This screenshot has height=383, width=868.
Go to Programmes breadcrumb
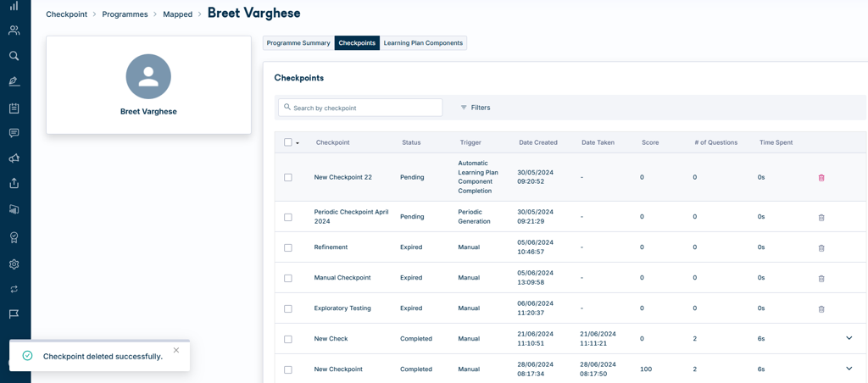(125, 14)
